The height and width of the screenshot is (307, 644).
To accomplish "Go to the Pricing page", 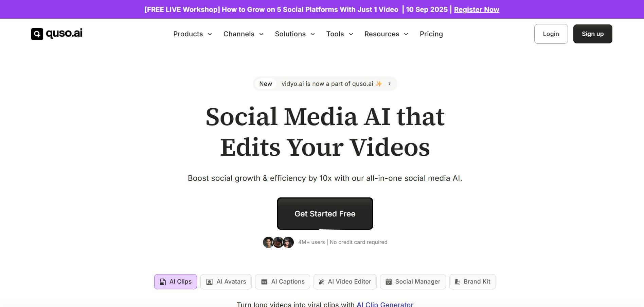I will coord(431,34).
